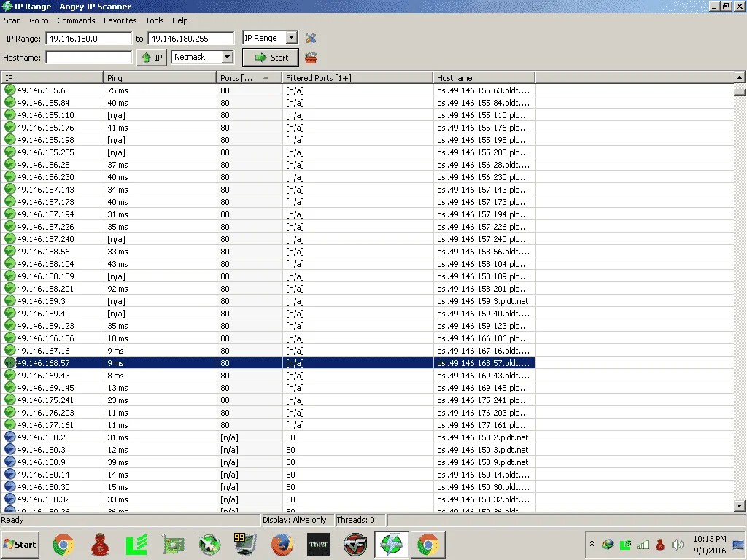747x560 pixels.
Task: Show hidden system tray icons
Action: [x=592, y=544]
